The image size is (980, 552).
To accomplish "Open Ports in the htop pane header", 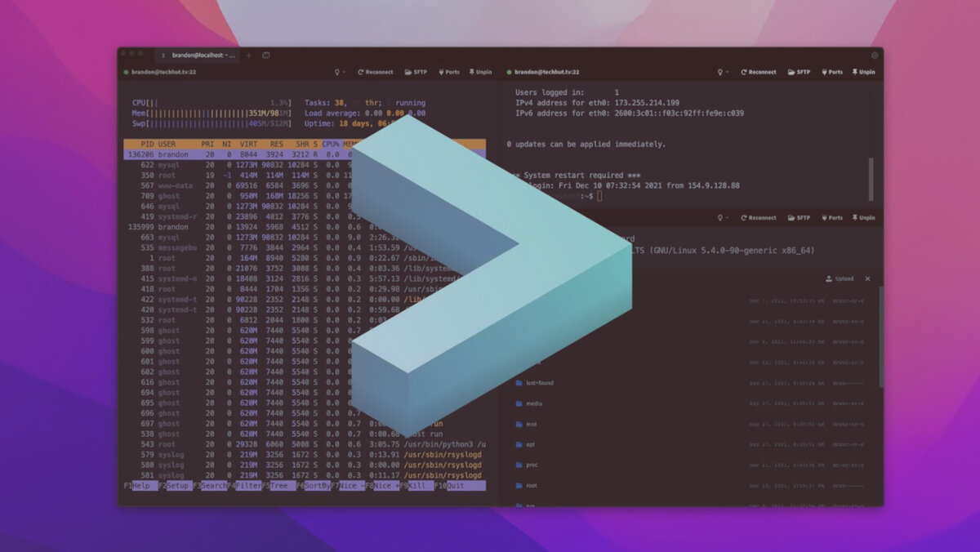I will click(x=450, y=72).
